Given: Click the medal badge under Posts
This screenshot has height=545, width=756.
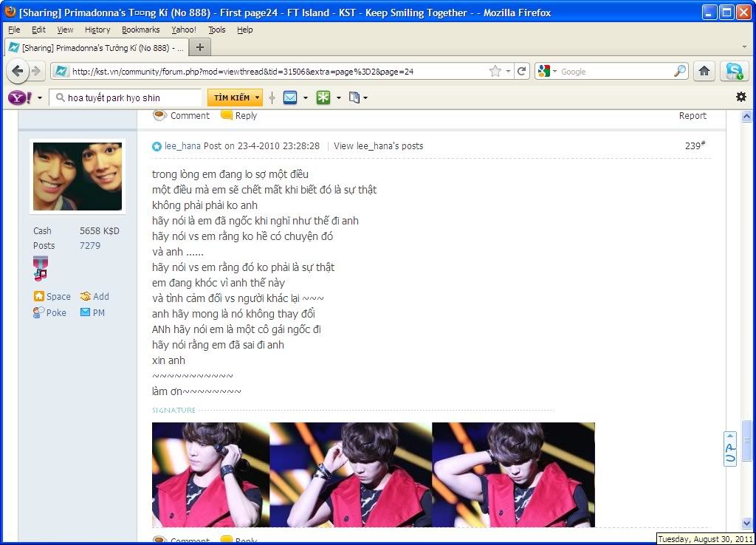Looking at the screenshot, I should pyautogui.click(x=41, y=268).
